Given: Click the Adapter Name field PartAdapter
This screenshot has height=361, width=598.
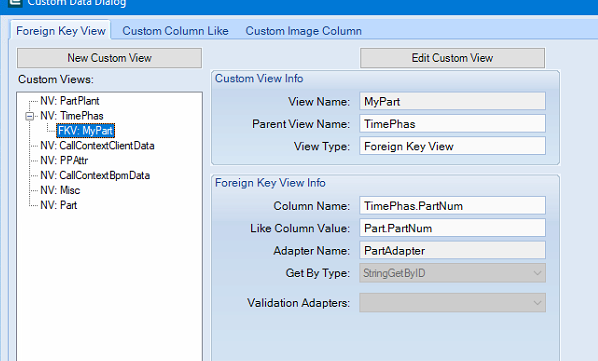Looking at the screenshot, I should pos(452,250).
